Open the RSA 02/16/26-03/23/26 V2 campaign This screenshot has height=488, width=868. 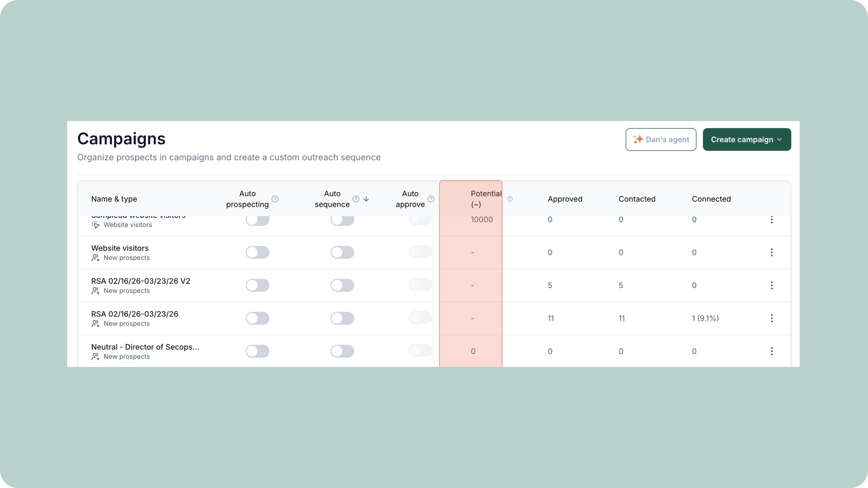pos(141,281)
